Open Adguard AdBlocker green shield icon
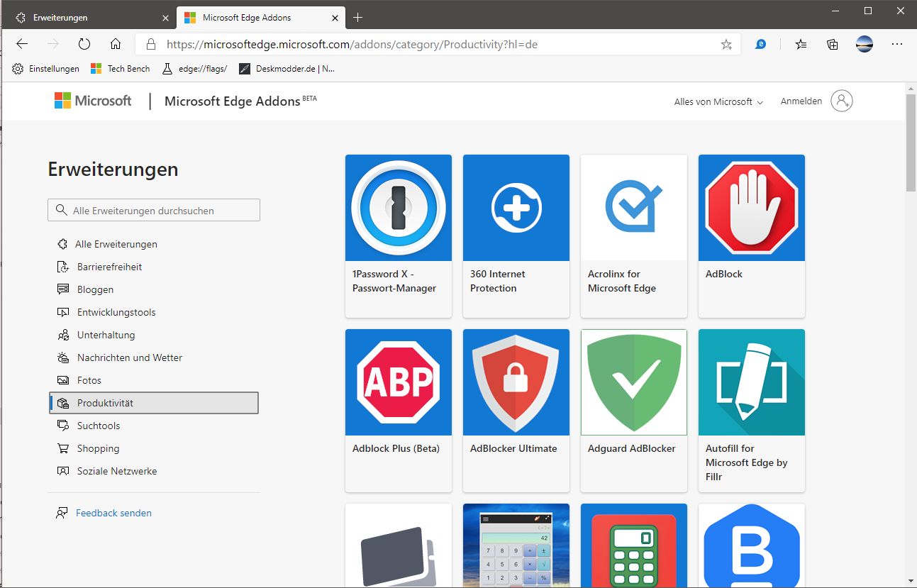Image resolution: width=917 pixels, height=588 pixels. click(x=634, y=382)
